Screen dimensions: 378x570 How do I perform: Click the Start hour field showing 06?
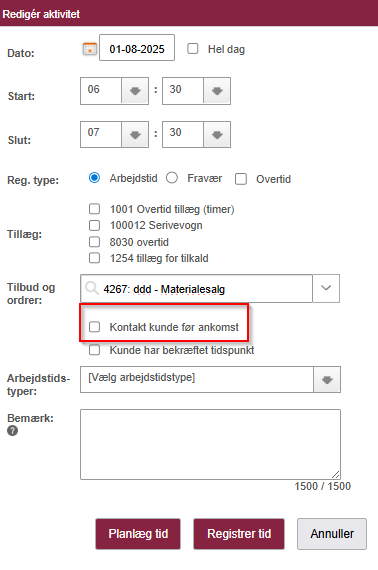tap(101, 91)
